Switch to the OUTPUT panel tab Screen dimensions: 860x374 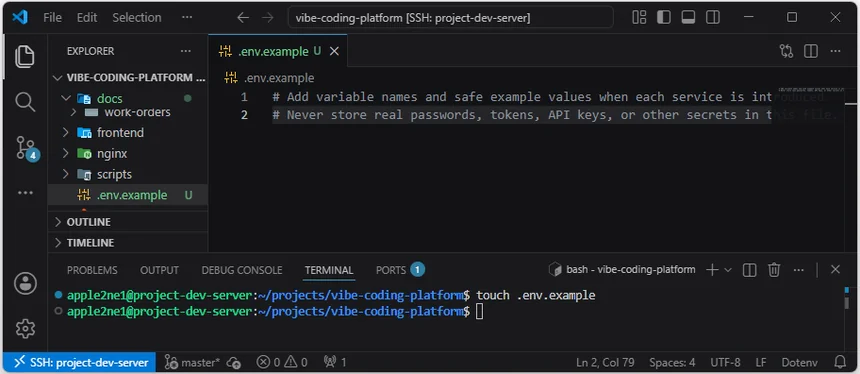tap(160, 270)
